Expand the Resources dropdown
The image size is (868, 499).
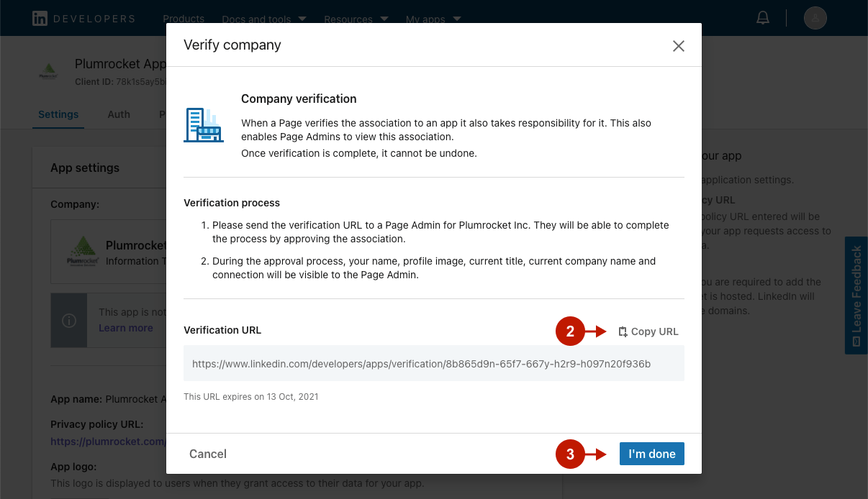point(356,19)
